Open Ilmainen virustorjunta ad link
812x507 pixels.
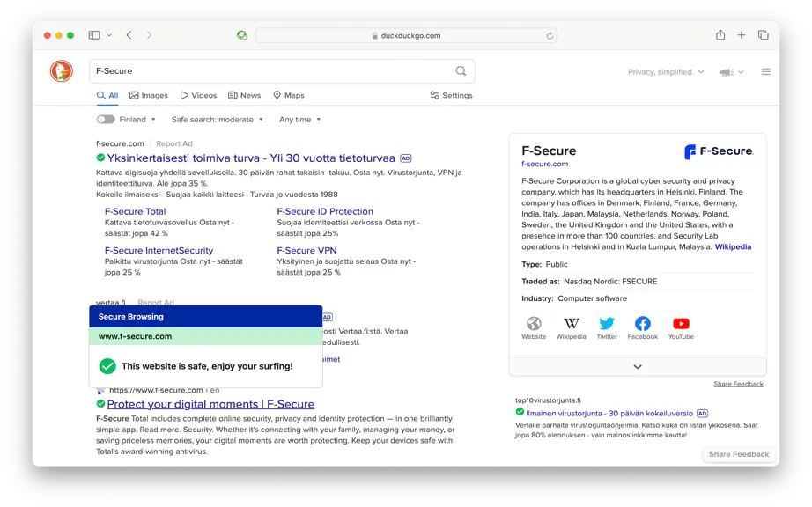(609, 414)
